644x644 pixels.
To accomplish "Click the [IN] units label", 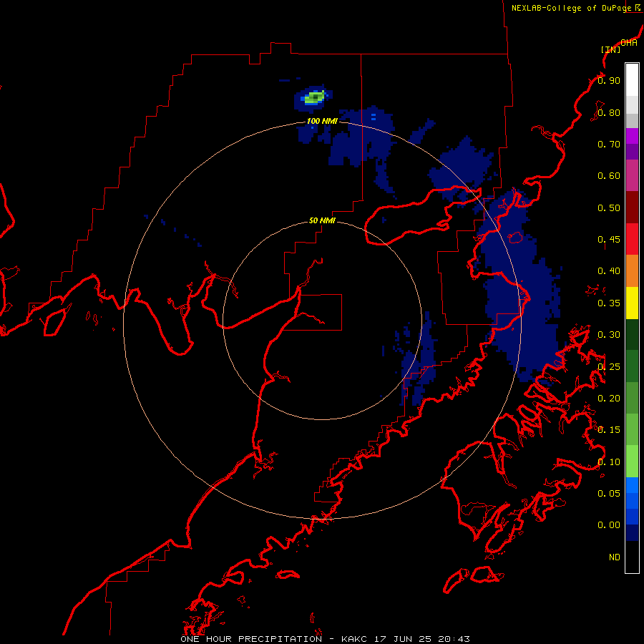I will 610,49.
